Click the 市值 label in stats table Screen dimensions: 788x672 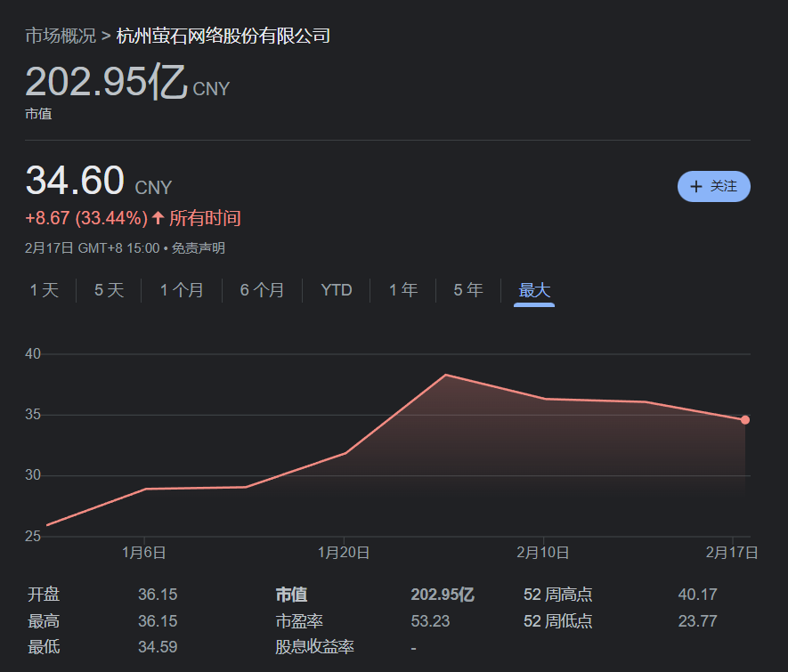[291, 595]
